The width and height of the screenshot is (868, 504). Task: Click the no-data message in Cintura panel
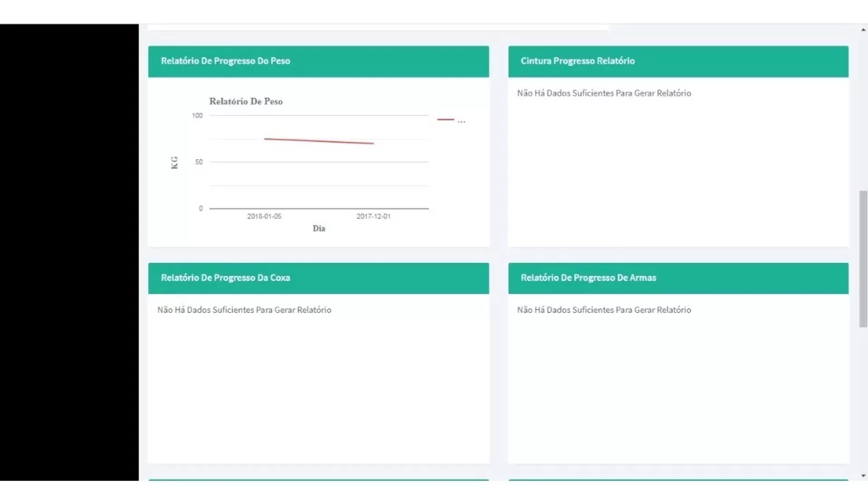[x=604, y=93]
